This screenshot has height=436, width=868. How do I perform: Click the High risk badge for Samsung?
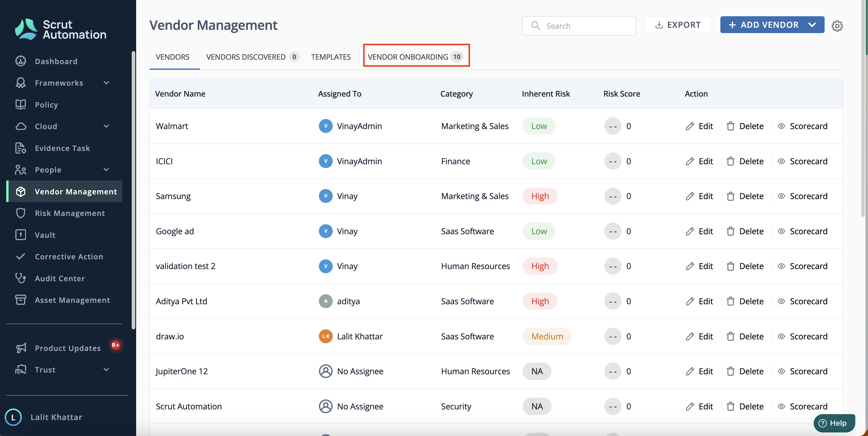click(x=540, y=196)
